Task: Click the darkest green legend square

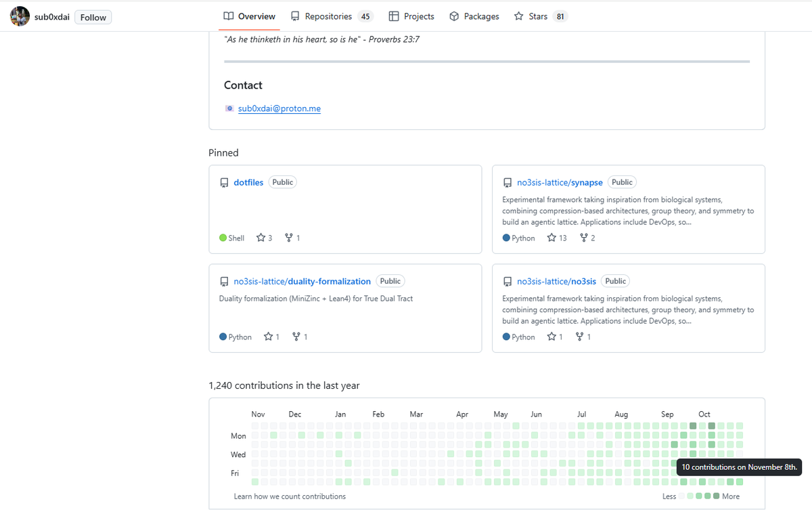Action: pyautogui.click(x=716, y=496)
